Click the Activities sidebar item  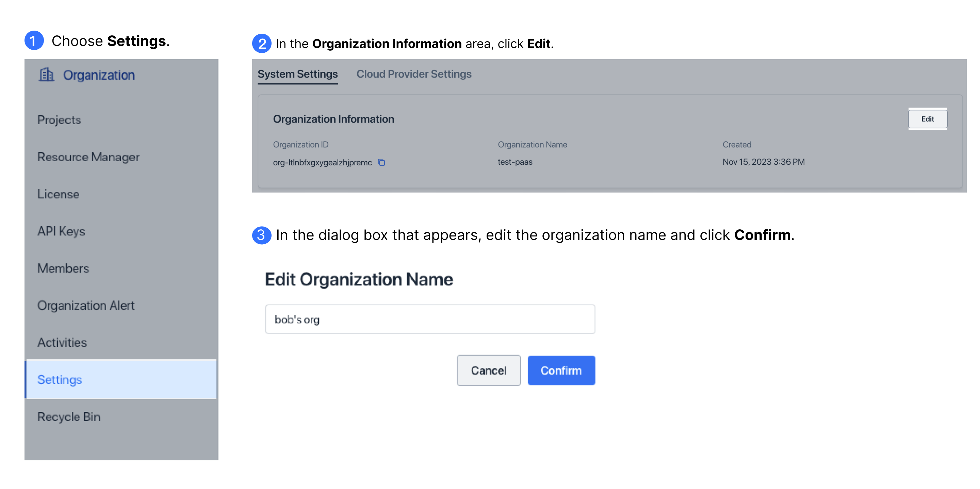point(62,342)
